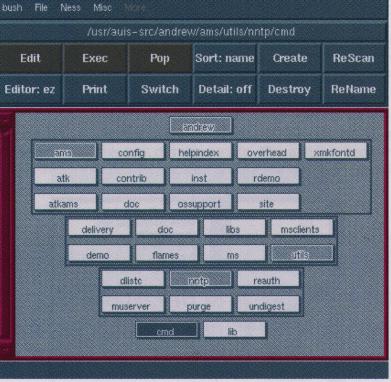
Task: Toggle the Sort: name option
Action: (x=225, y=58)
